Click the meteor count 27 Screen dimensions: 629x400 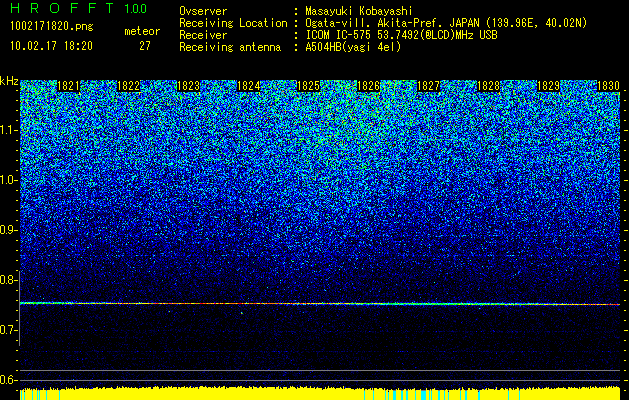click(x=145, y=46)
